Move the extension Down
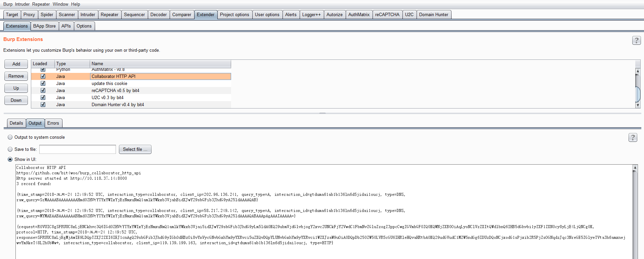 pyautogui.click(x=16, y=100)
